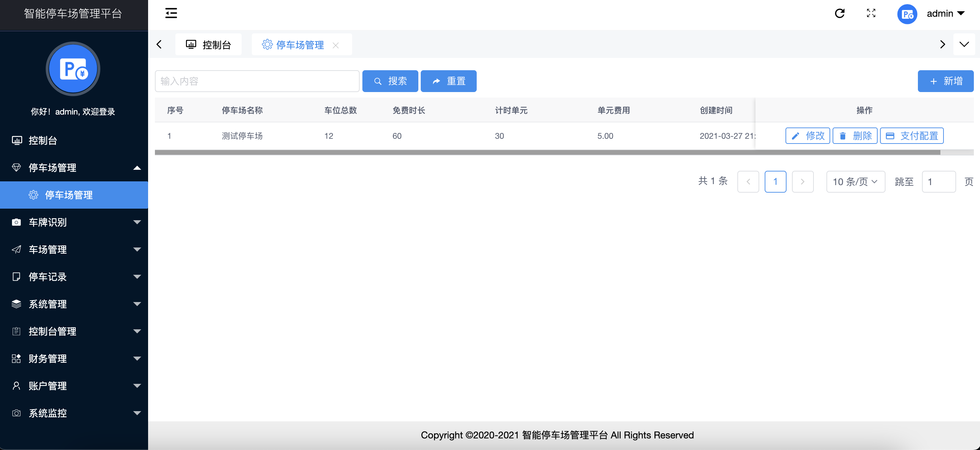Click inside the 输入内容 search field
Screen dimensions: 980x450
pyautogui.click(x=257, y=81)
